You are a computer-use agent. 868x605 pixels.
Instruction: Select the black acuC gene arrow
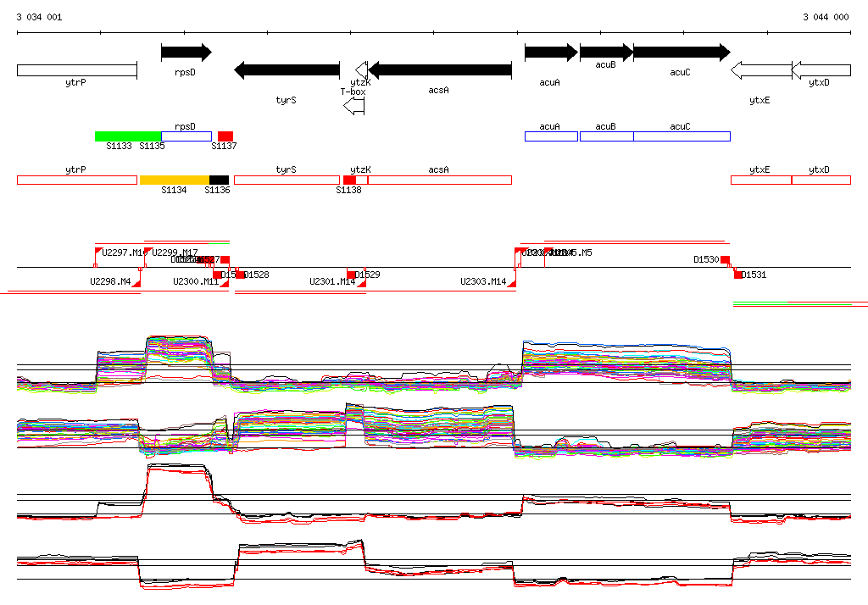pos(682,53)
